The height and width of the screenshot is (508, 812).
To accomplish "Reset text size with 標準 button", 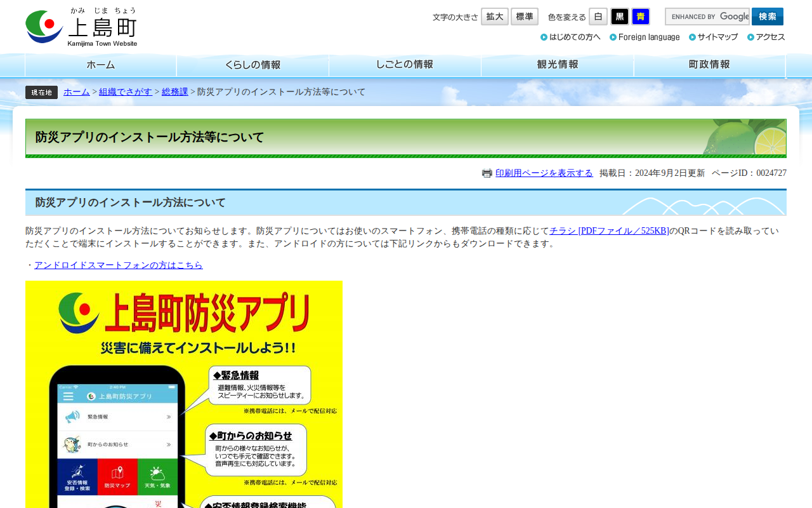I will [x=525, y=17].
